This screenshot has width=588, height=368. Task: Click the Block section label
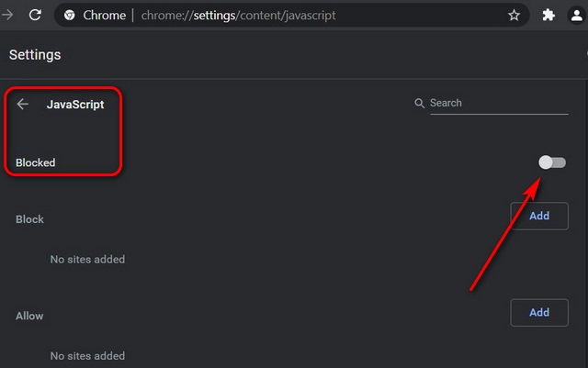[30, 219]
